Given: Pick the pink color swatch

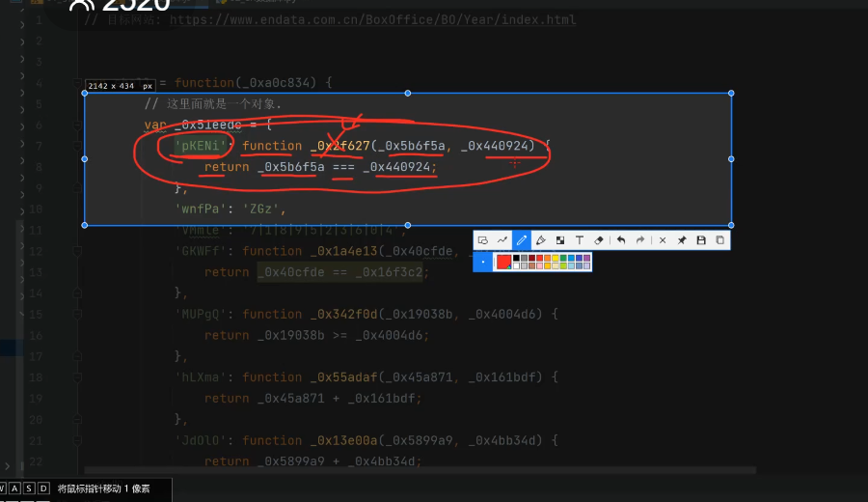Looking at the screenshot, I should (x=540, y=265).
